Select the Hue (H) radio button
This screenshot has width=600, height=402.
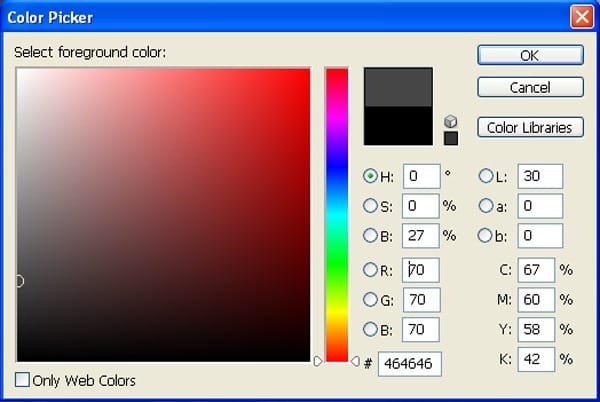(371, 176)
